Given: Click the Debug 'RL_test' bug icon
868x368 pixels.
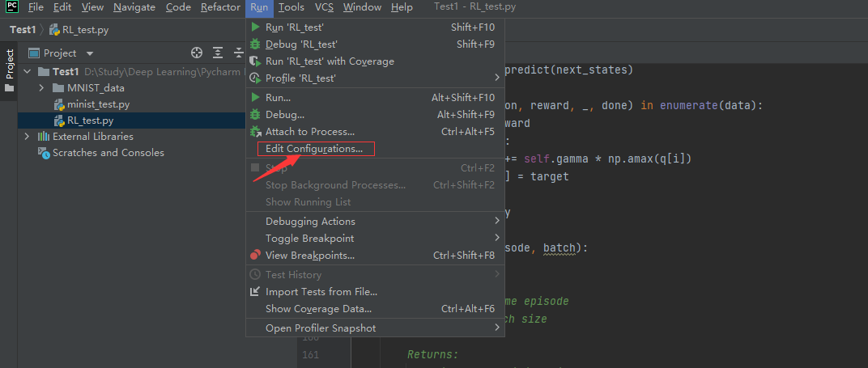Looking at the screenshot, I should click(256, 44).
